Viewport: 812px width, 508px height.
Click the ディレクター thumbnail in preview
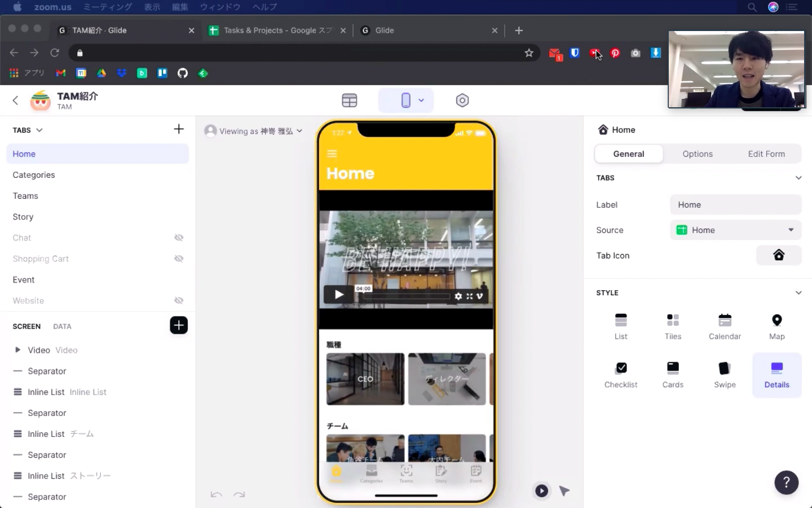(447, 379)
